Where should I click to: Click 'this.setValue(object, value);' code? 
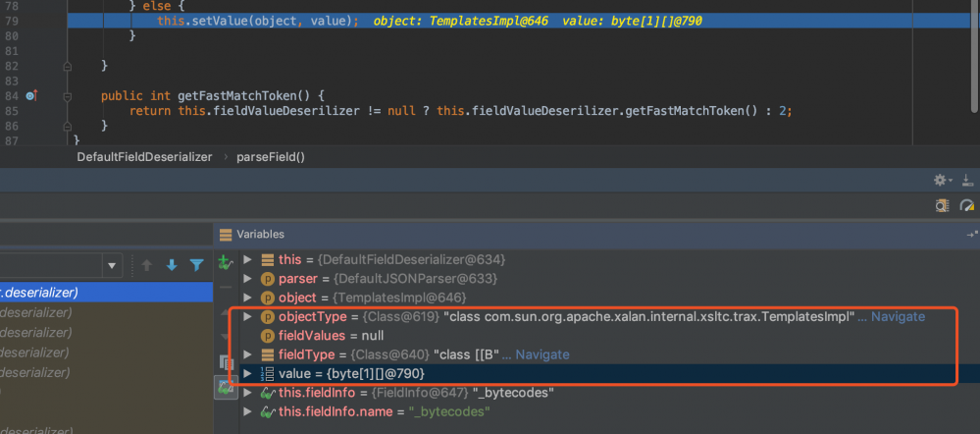click(258, 21)
